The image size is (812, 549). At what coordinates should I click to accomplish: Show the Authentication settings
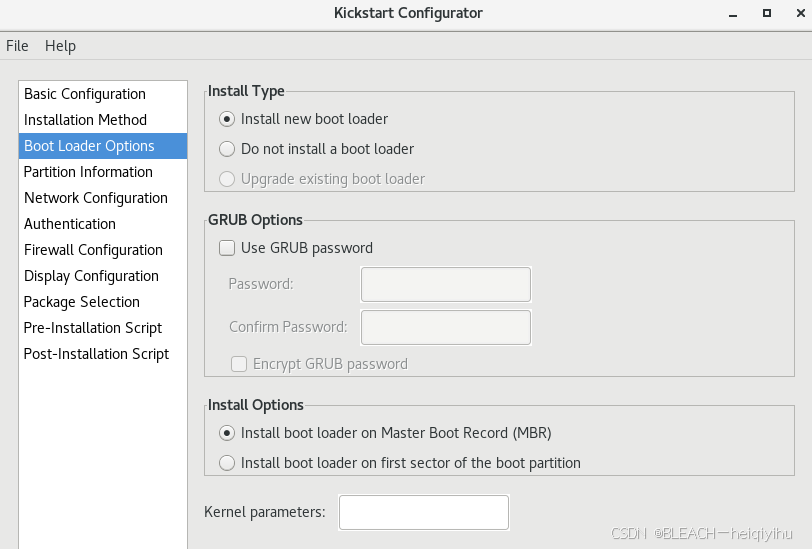tap(103, 224)
